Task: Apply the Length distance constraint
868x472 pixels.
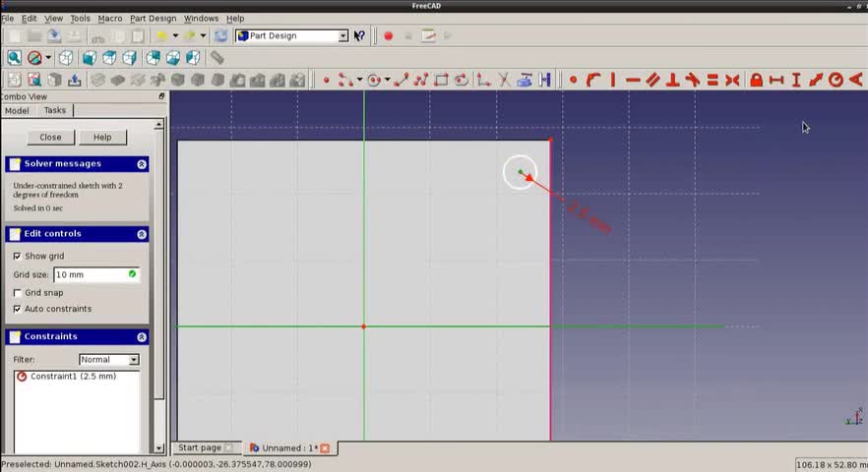Action: click(816, 81)
